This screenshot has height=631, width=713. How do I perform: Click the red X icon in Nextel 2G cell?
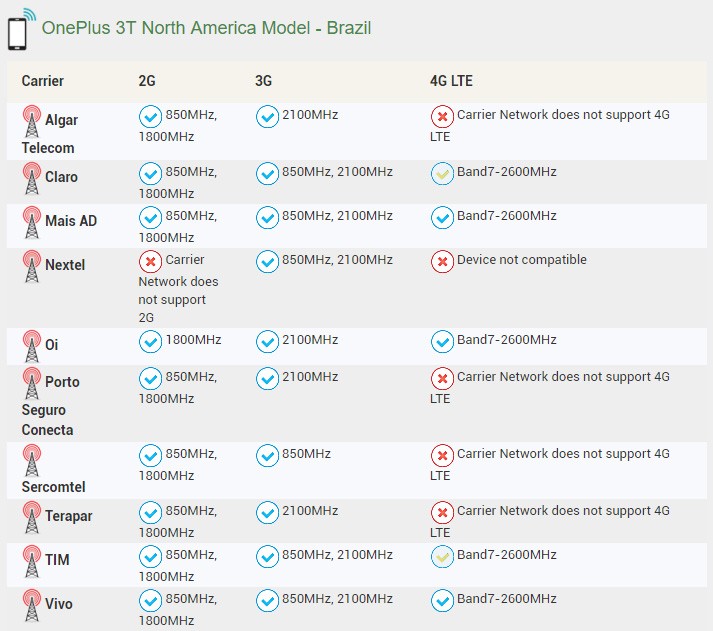click(x=150, y=261)
